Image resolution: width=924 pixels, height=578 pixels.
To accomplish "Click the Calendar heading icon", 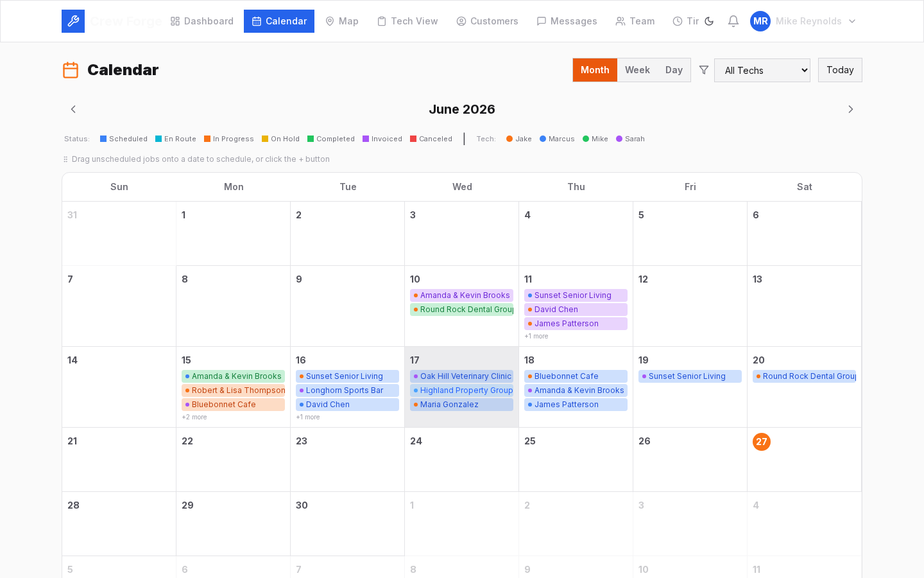I will tap(71, 70).
